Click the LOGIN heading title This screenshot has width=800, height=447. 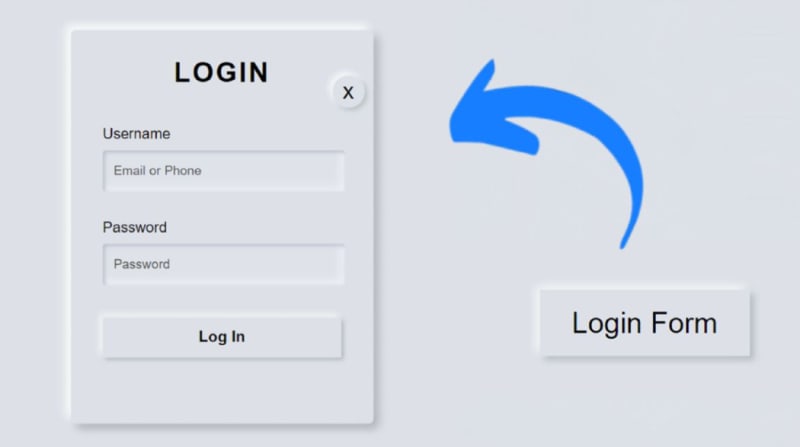point(221,72)
